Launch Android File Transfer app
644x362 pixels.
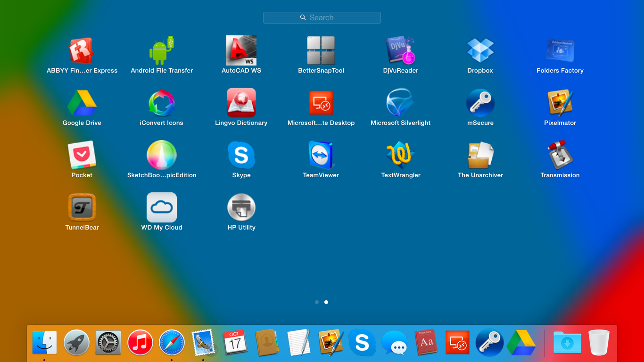coord(162,51)
